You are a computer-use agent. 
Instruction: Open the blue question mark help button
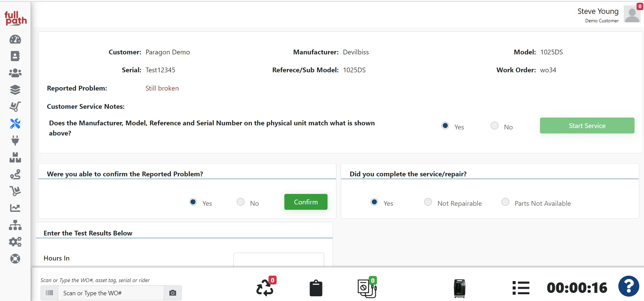coord(629,286)
